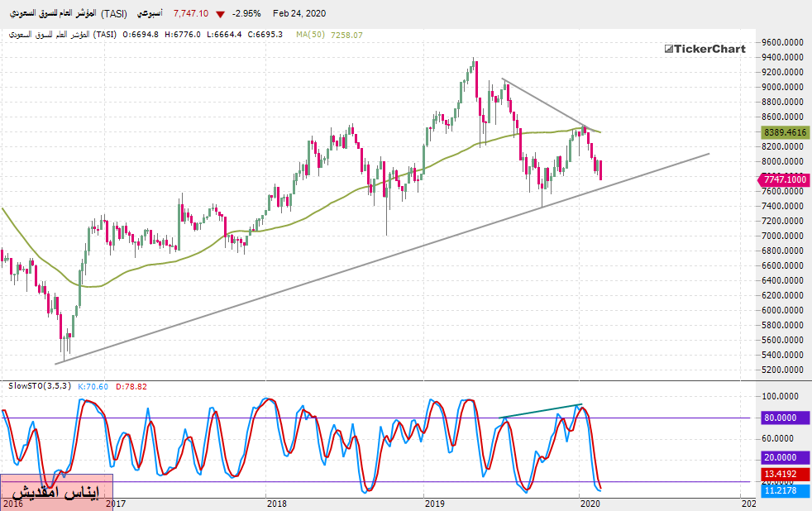This screenshot has height=511, width=812.
Task: Click the pink watermark box with Arabic name
Action: tap(56, 492)
